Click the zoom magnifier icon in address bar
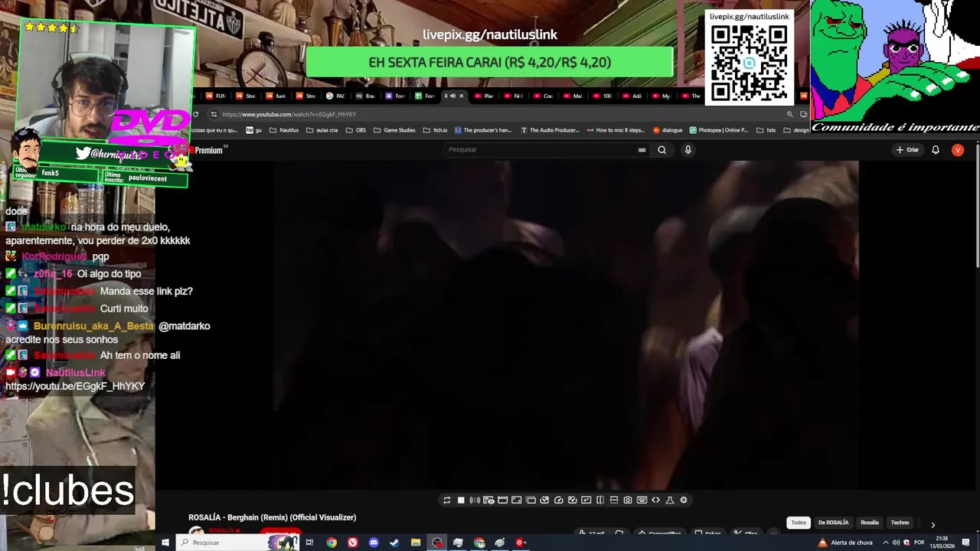 [x=789, y=114]
